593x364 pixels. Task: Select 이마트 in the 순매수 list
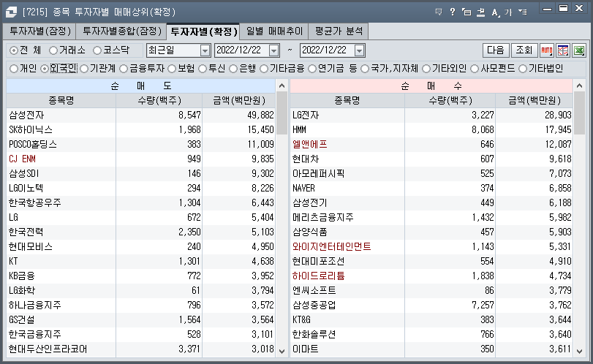coord(305,349)
